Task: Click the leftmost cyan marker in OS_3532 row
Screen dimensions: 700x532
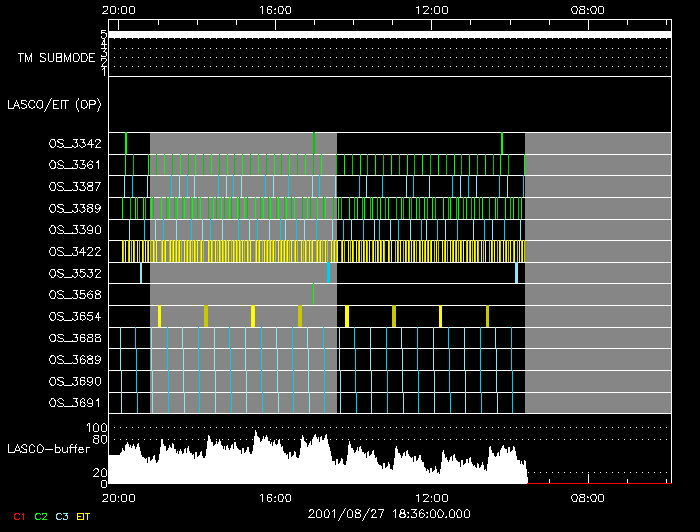Action: point(141,273)
